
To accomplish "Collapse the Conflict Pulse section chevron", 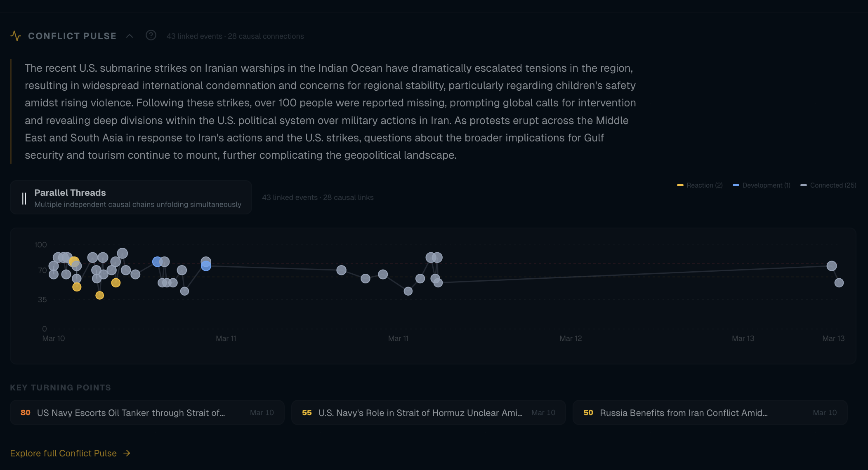I will click(129, 36).
